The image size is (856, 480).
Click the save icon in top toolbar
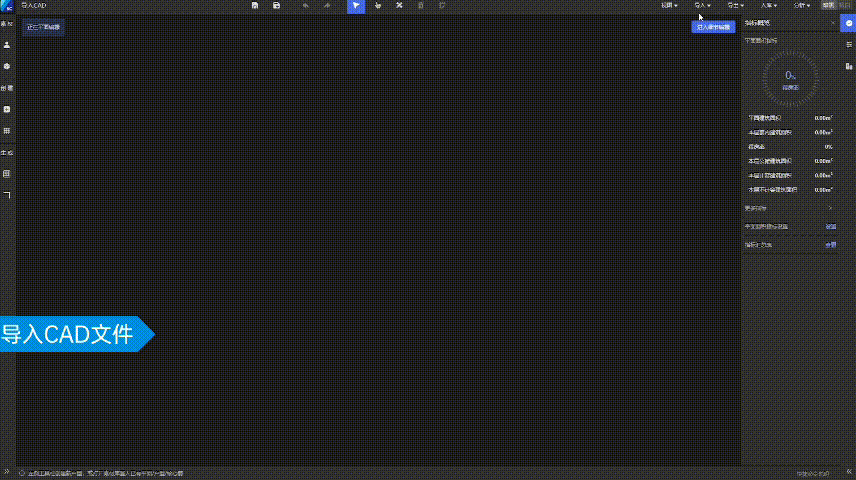(x=256, y=6)
